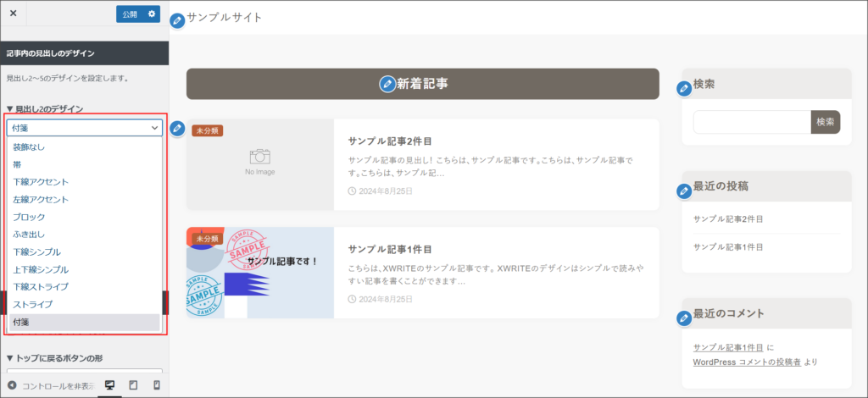The width and height of the screenshot is (868, 398).
Task: Click 未分類 tag on サンプル記事1件目 card
Action: 208,239
